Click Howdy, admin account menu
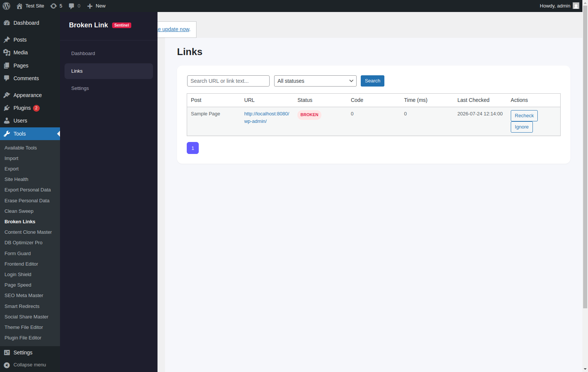 [559, 6]
